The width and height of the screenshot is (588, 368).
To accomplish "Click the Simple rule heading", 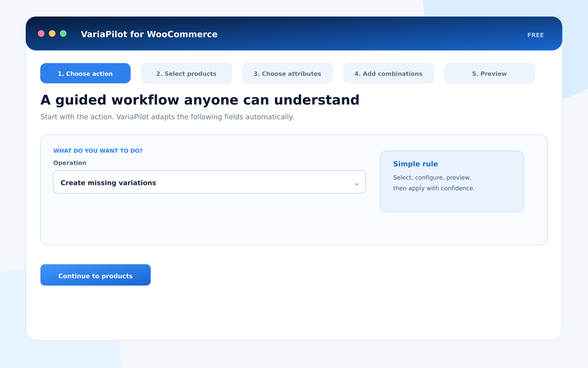I will pos(416,164).
